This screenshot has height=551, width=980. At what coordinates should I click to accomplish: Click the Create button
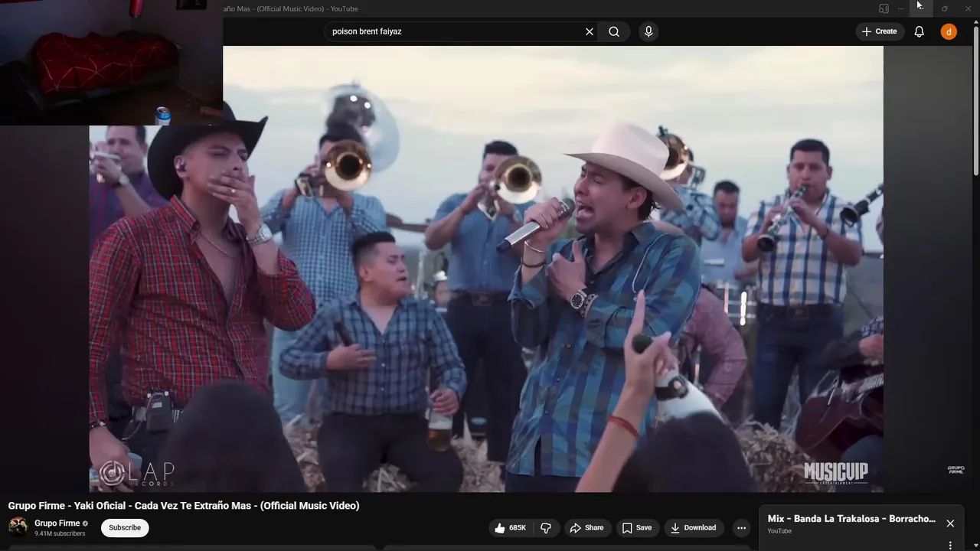tap(880, 31)
